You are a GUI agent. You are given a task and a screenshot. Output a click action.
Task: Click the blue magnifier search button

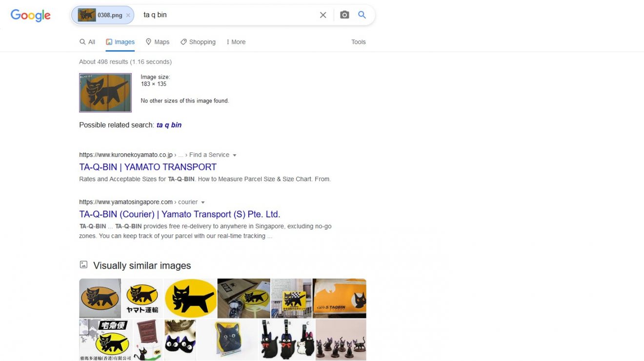pyautogui.click(x=362, y=15)
